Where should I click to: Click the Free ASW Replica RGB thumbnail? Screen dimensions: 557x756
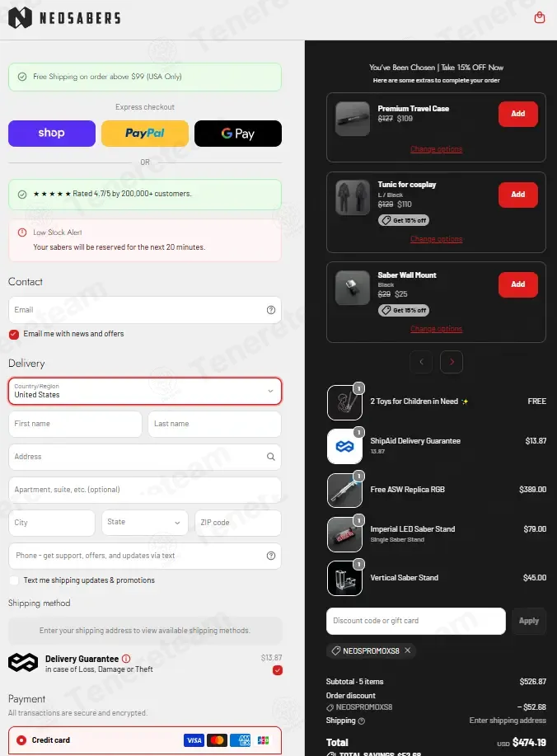(344, 491)
